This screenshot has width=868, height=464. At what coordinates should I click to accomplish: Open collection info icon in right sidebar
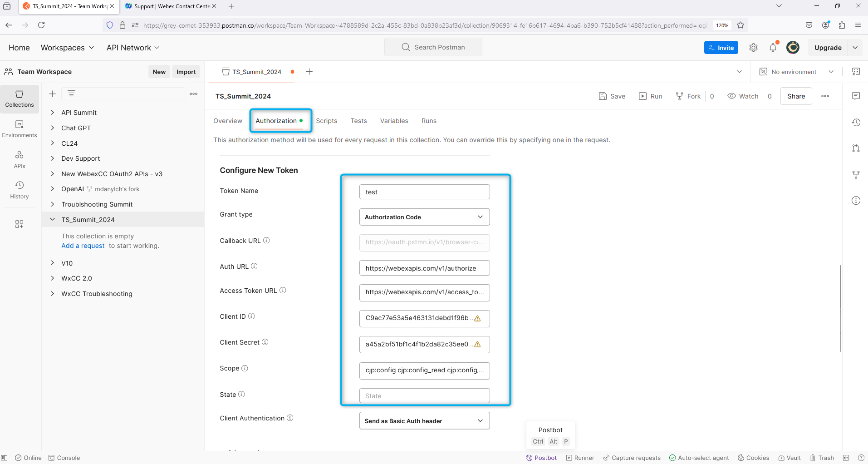pyautogui.click(x=856, y=201)
